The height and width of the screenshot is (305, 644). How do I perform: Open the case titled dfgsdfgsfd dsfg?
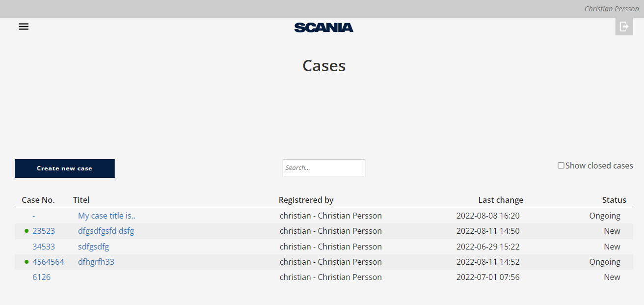coord(106,231)
